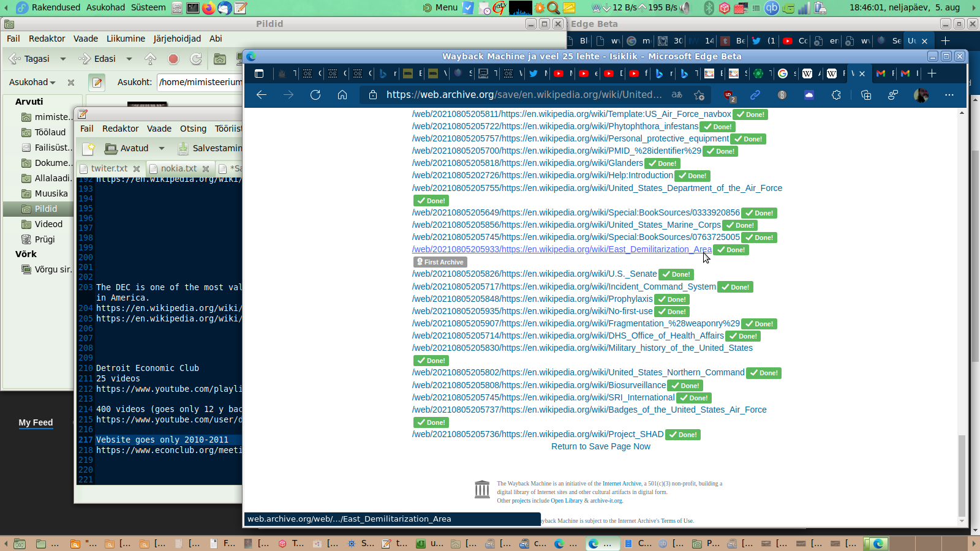The width and height of the screenshot is (980, 551).
Task: Expand the Asukohad sidebar selector
Action: coord(32,82)
